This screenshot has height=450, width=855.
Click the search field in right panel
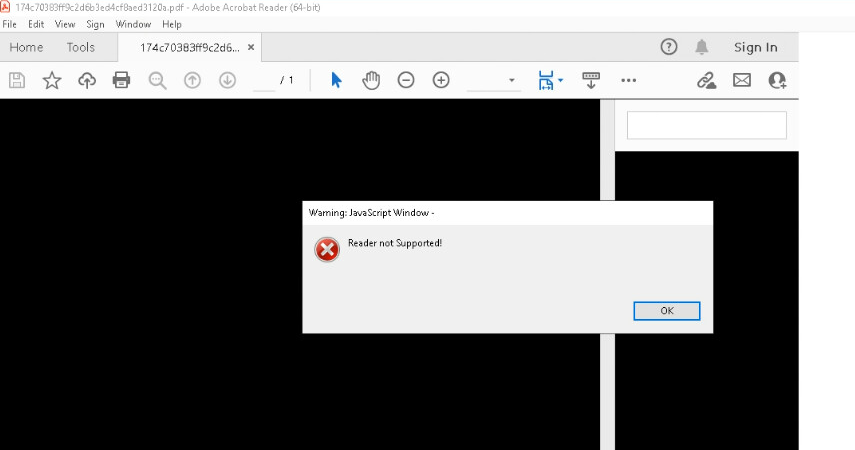click(706, 125)
